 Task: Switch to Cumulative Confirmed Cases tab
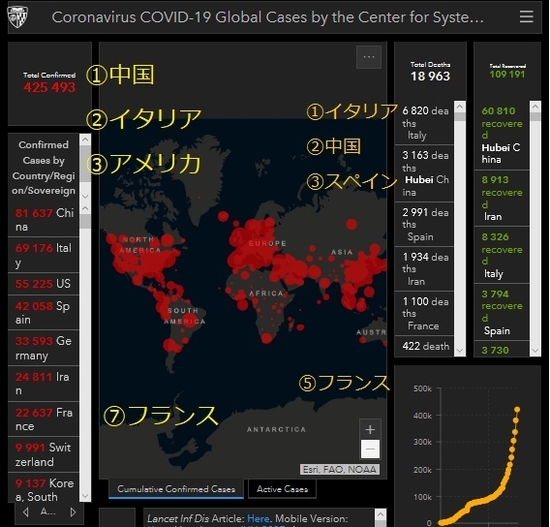tap(176, 489)
